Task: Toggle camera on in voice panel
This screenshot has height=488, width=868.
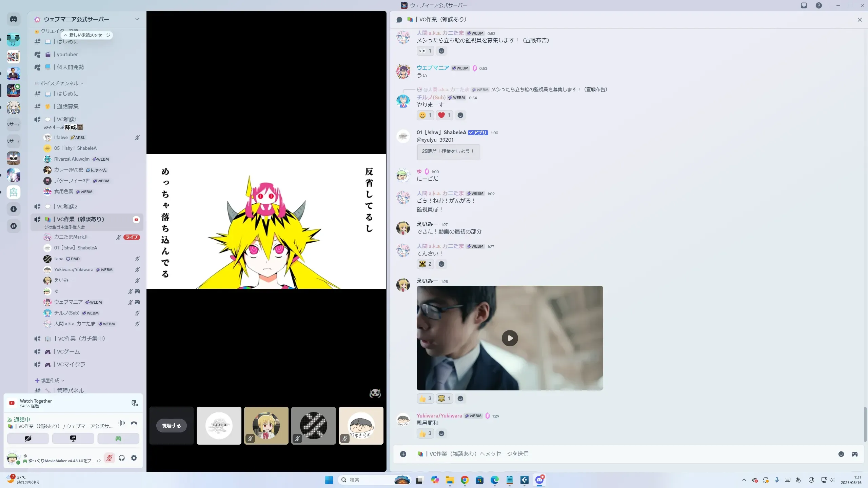Action: [x=28, y=439]
